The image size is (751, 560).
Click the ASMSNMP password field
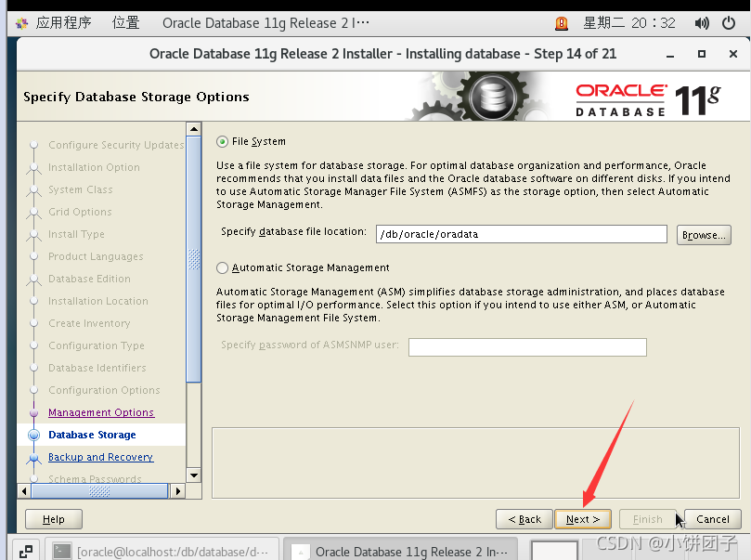point(527,347)
